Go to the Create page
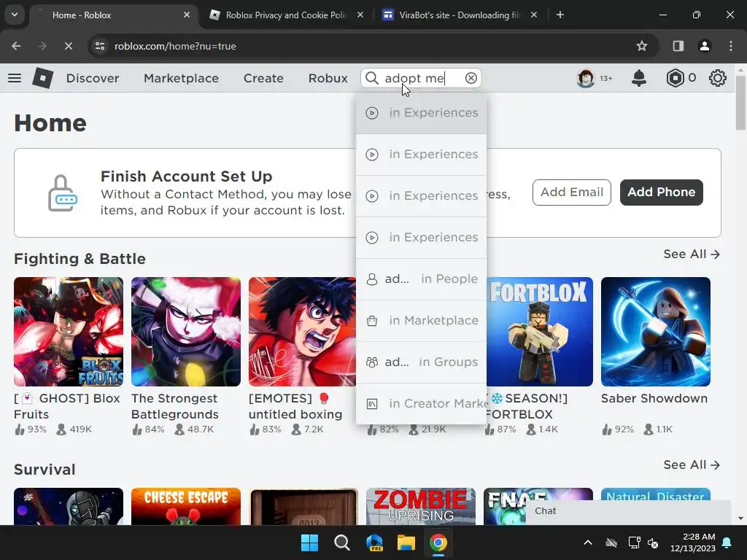The width and height of the screenshot is (747, 560). 263,78
